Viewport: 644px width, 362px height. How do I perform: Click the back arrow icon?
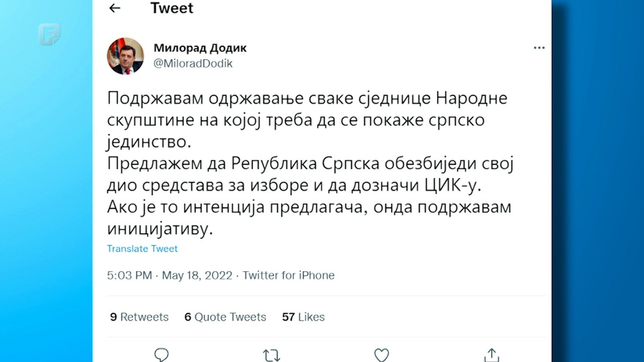point(115,8)
